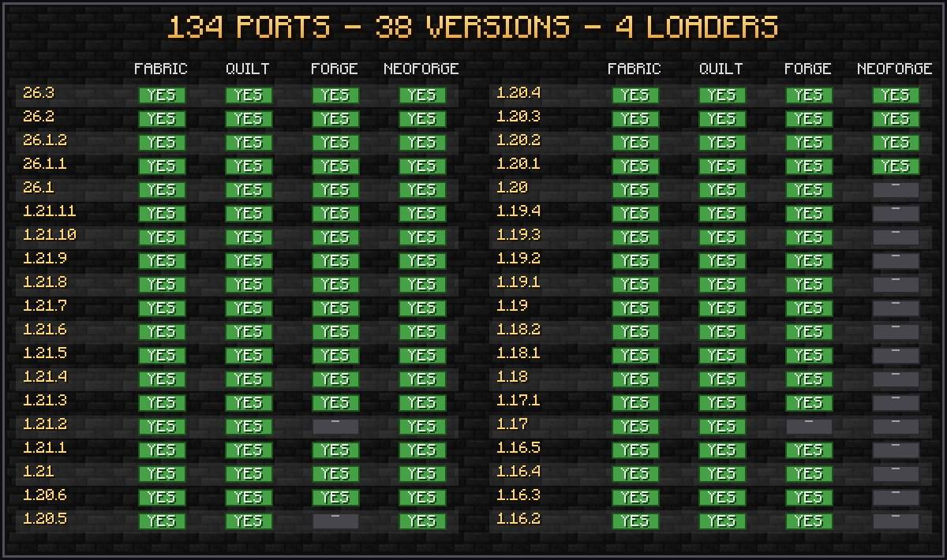
Task: Click the 1.20.5 version label
Action: [x=45, y=519]
